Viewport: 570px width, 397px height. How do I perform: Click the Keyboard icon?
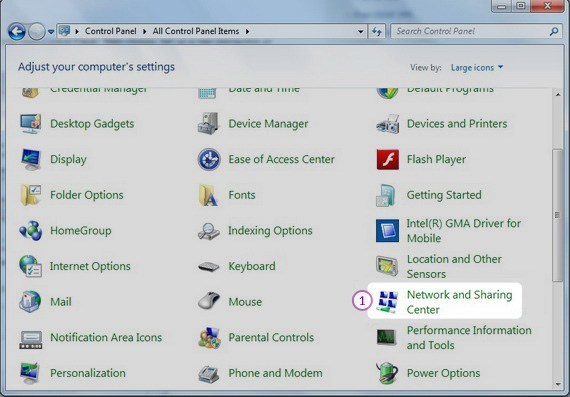click(209, 267)
